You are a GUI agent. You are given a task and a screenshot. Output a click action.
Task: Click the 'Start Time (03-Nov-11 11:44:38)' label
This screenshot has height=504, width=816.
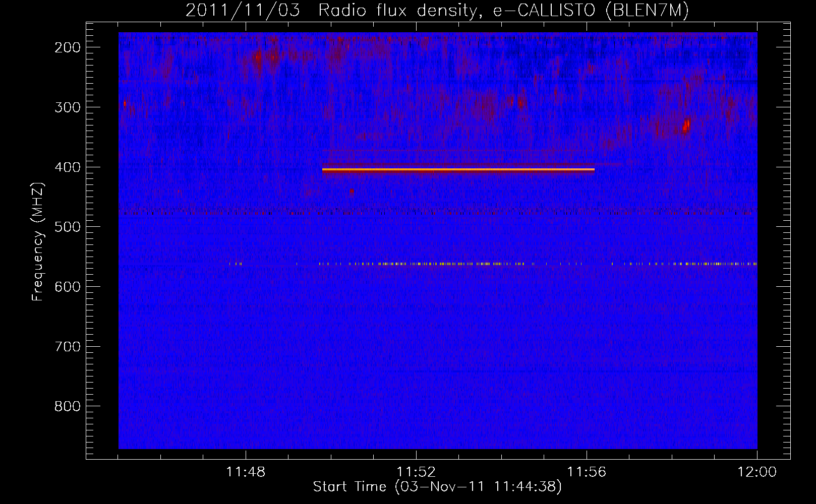[x=437, y=487]
